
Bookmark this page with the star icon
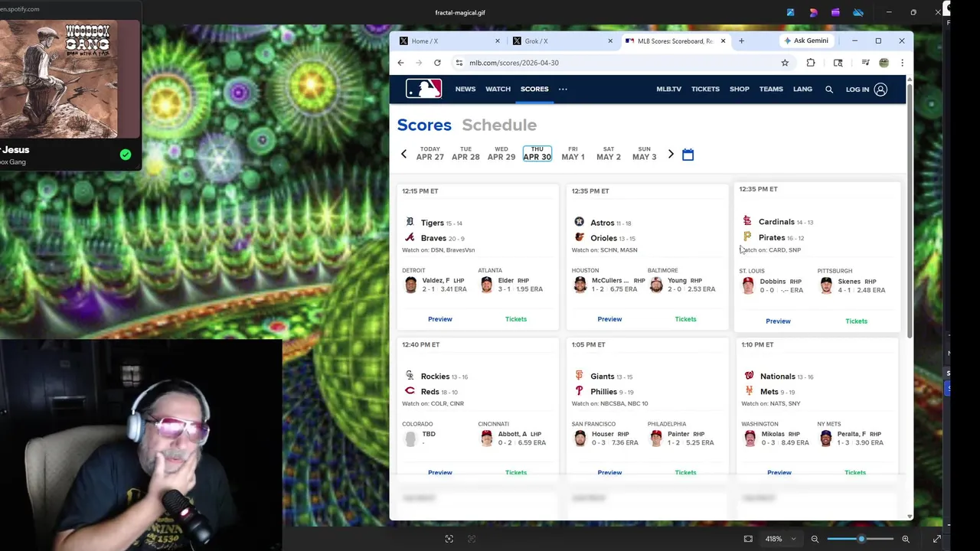(785, 63)
